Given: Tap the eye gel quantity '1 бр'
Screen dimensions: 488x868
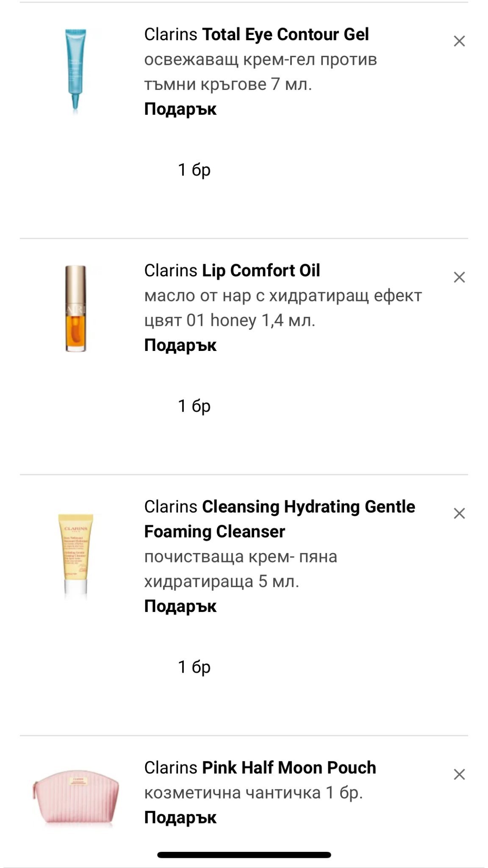Looking at the screenshot, I should 194,170.
